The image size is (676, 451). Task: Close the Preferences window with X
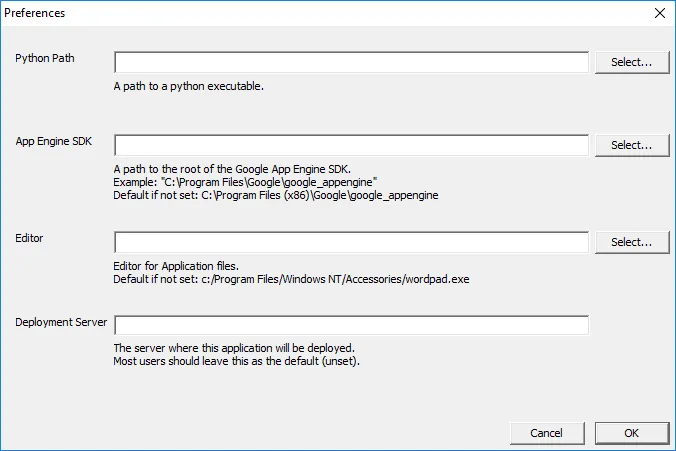point(659,14)
